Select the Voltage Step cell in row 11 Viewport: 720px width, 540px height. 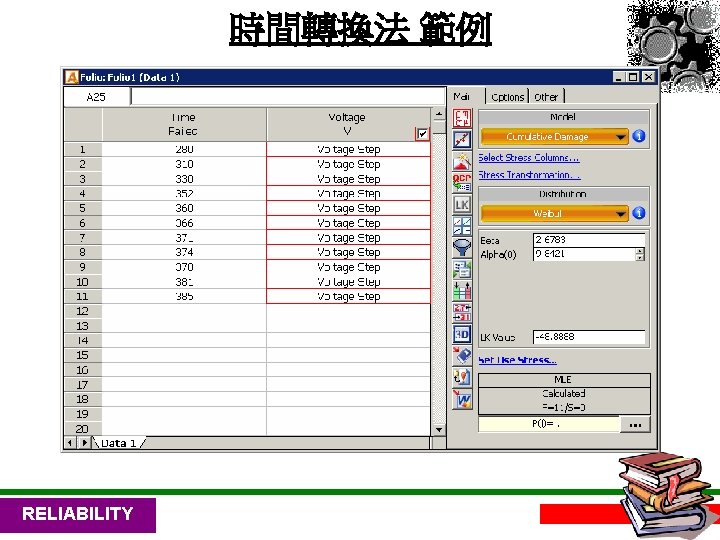tap(349, 296)
